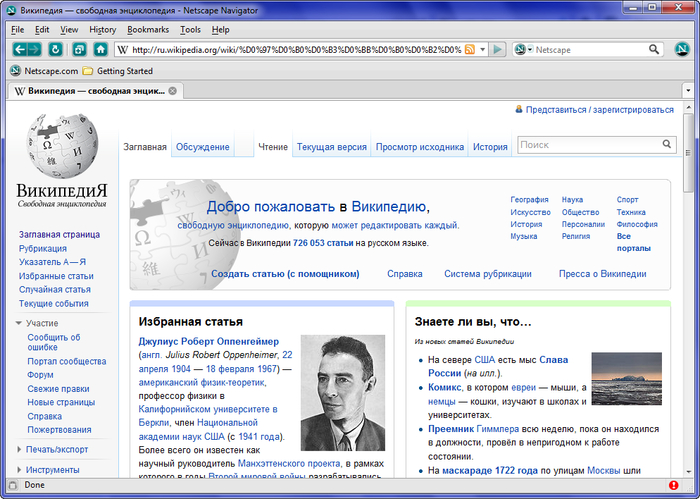Expand the Инструменты sidebar section
This screenshot has height=499, width=700.
coord(18,469)
